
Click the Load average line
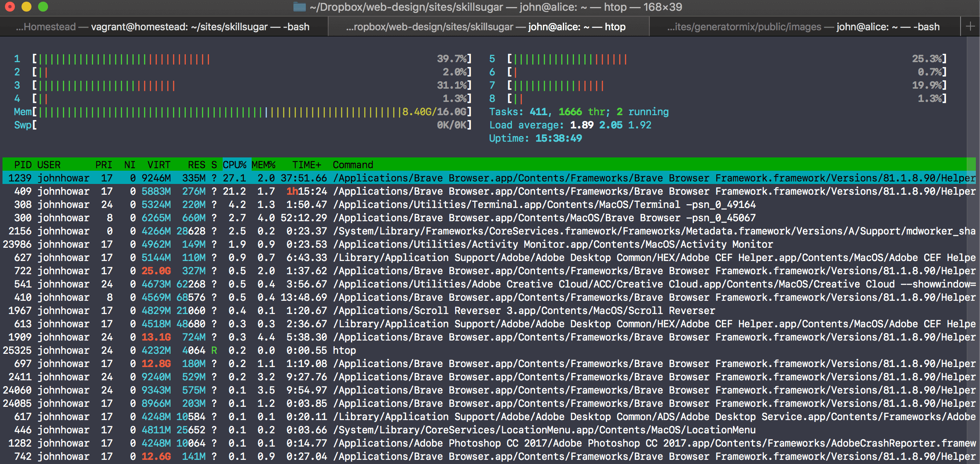[570, 125]
